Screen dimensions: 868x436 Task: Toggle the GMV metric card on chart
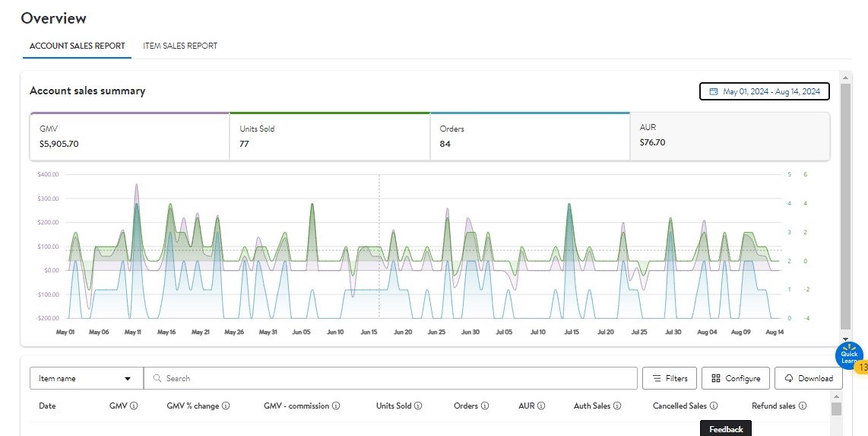(x=129, y=136)
